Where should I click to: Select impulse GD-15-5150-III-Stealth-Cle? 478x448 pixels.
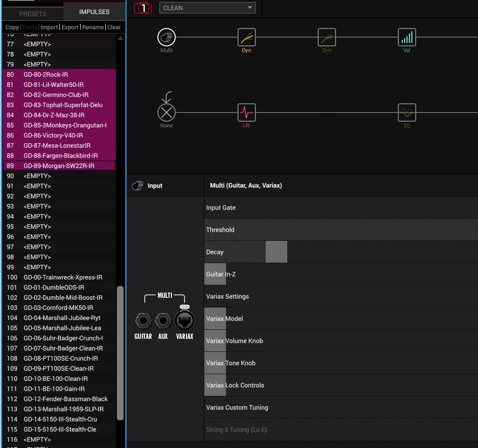click(59, 429)
